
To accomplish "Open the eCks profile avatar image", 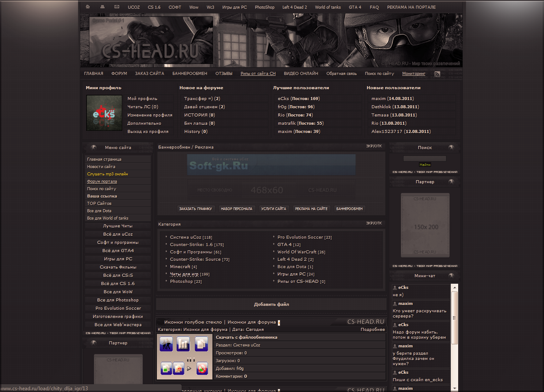I will [104, 113].
